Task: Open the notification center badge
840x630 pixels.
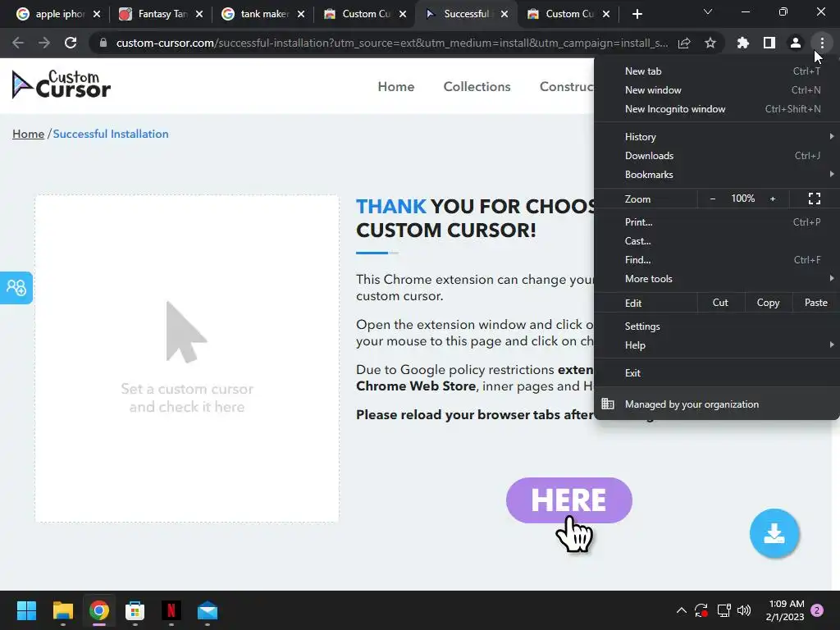Action: pos(817,610)
